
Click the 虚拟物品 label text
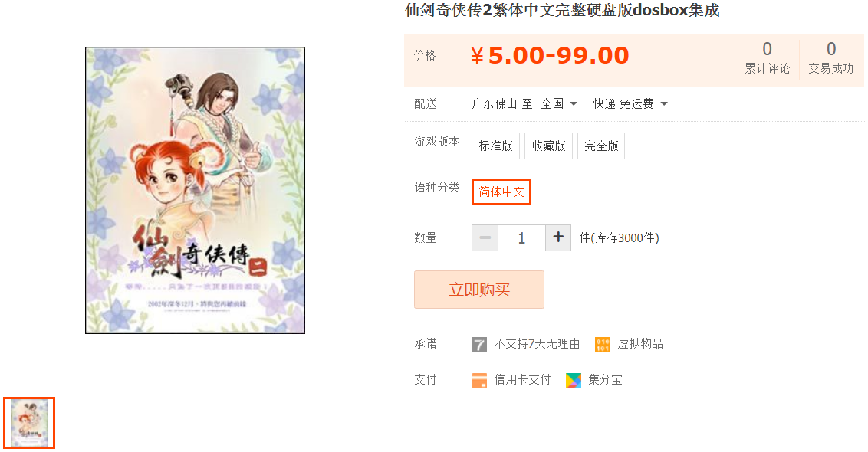click(640, 344)
